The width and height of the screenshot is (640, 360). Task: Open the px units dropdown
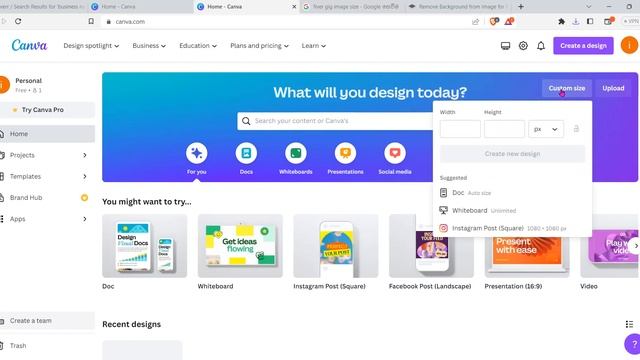[546, 129]
